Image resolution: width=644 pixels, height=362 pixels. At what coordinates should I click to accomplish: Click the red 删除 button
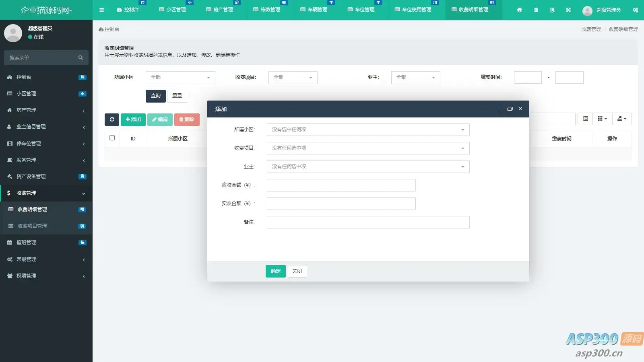point(187,119)
